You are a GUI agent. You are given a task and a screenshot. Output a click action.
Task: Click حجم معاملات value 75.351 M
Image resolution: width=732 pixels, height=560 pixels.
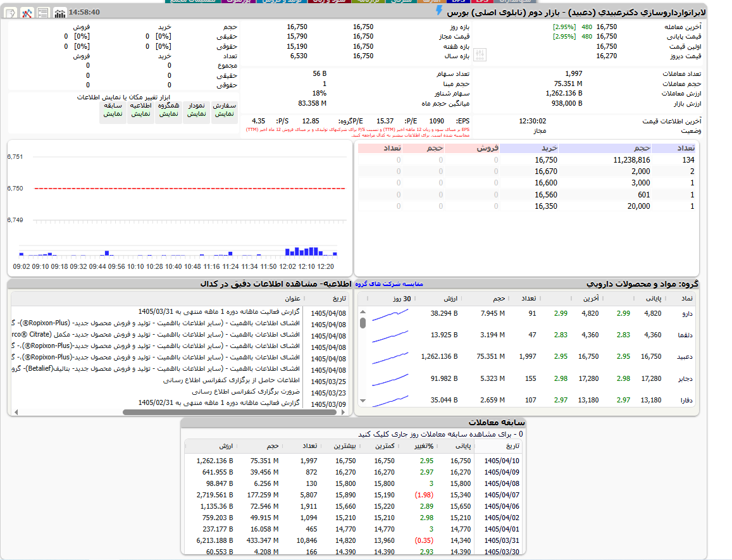[568, 84]
